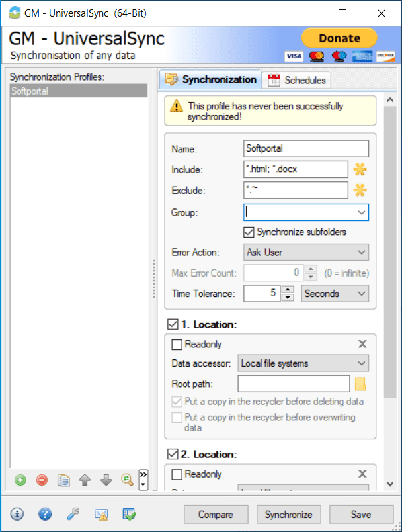Click scrollbar up arrow in settings panel

[390, 99]
